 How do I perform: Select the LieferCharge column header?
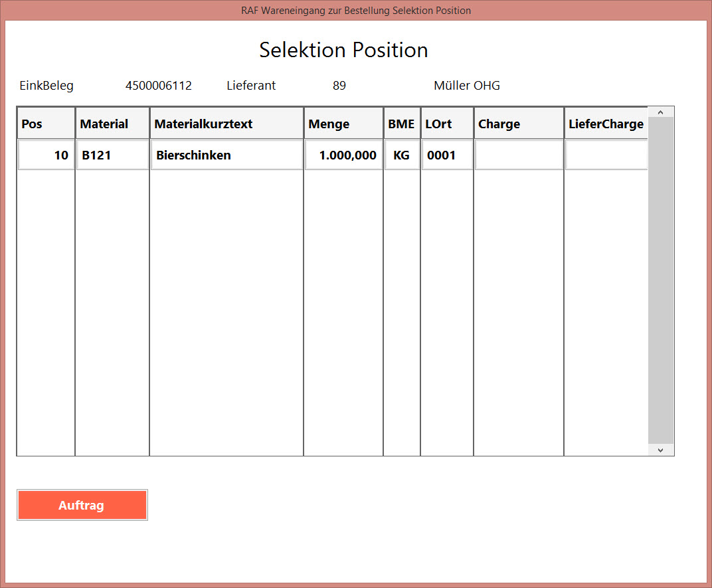[606, 124]
